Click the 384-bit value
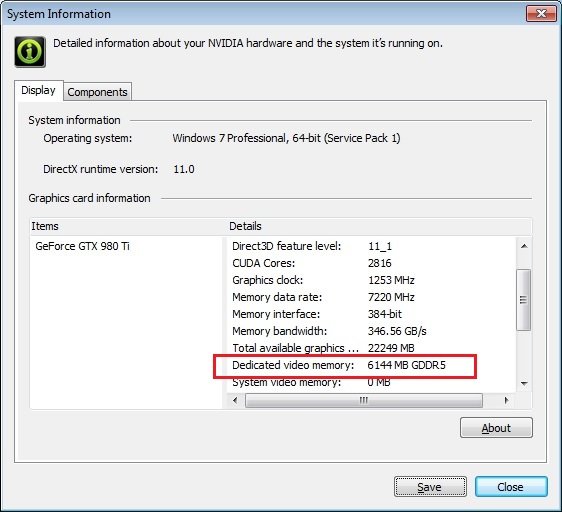Screen dimensions: 562x512 385,314
